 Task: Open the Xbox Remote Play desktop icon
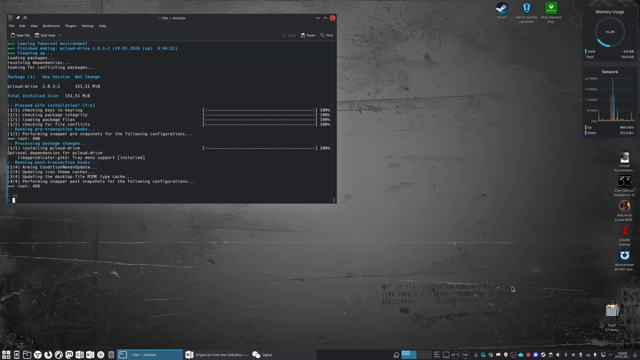(x=551, y=12)
